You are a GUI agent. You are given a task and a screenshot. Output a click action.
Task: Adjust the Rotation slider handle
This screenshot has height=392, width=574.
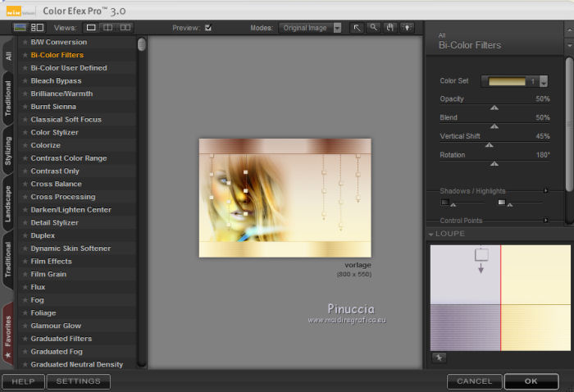(x=494, y=164)
